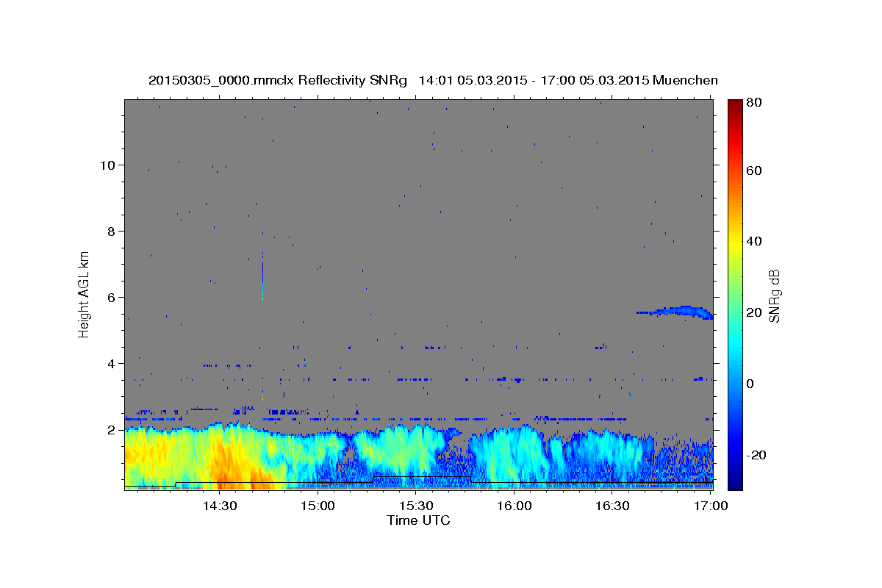Click the height axis label 10

pyautogui.click(x=107, y=165)
